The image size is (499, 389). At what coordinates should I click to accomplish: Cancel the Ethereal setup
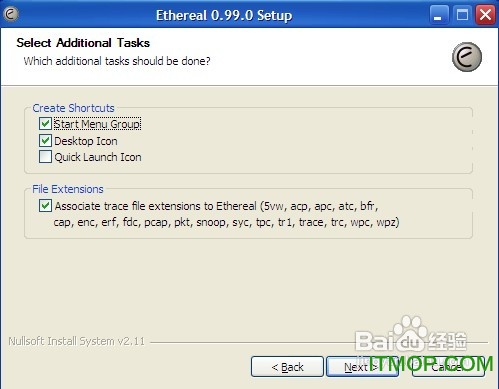(x=448, y=367)
